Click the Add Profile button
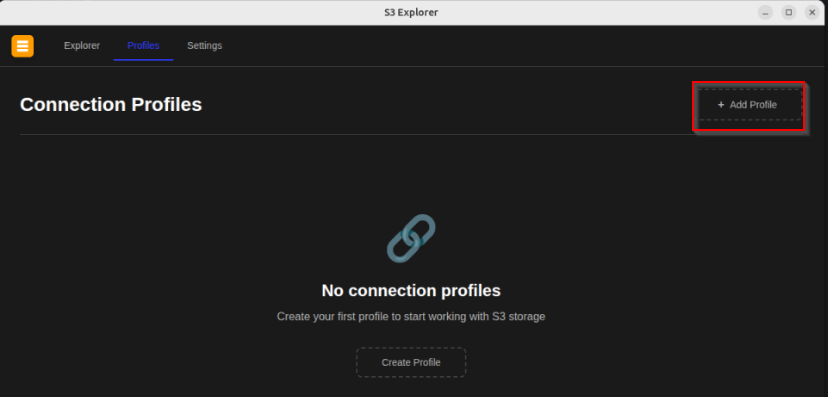 748,105
